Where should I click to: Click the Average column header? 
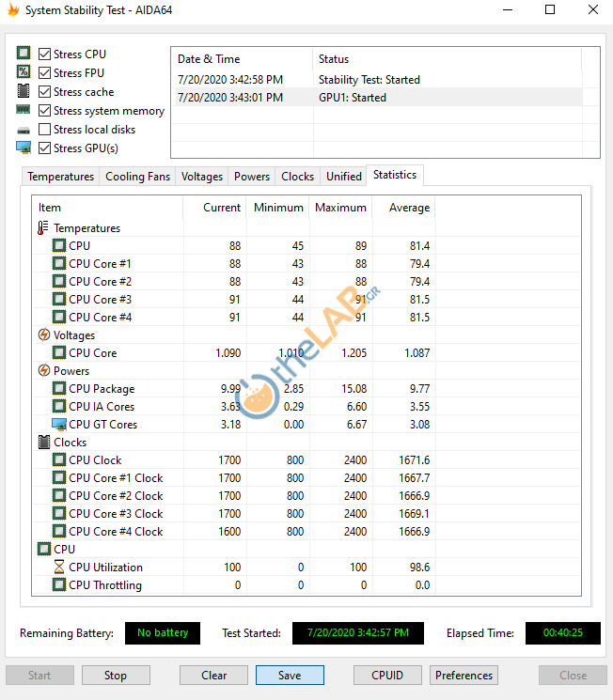(404, 208)
